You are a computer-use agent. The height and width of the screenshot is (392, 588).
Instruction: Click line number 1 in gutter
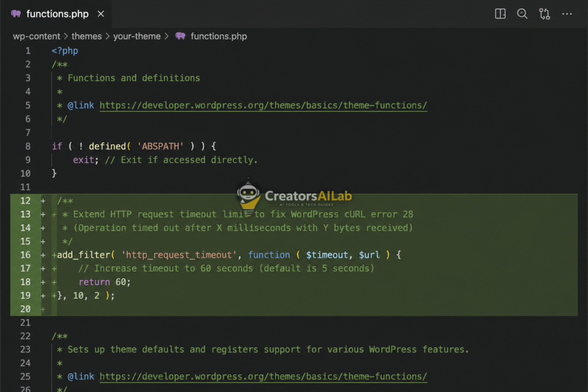(28, 51)
